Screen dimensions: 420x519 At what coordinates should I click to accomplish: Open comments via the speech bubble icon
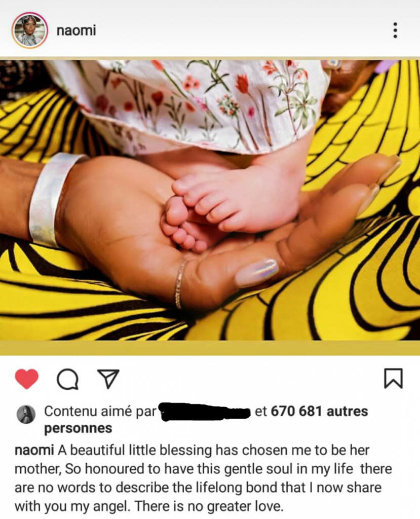pyautogui.click(x=68, y=379)
